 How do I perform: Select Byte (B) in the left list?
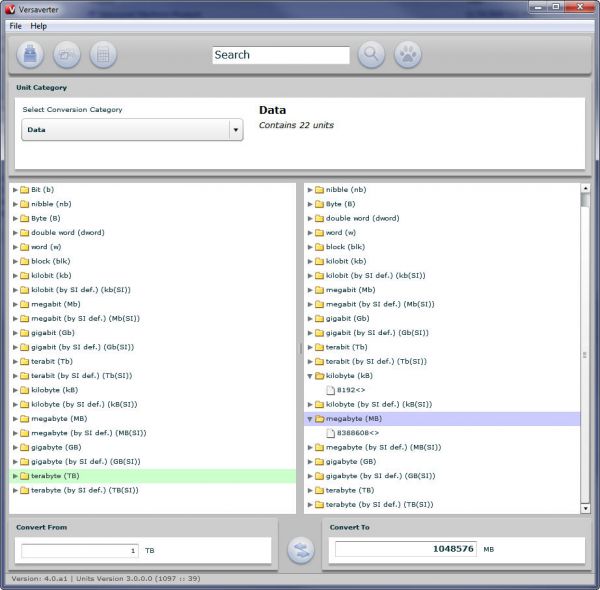click(46, 218)
